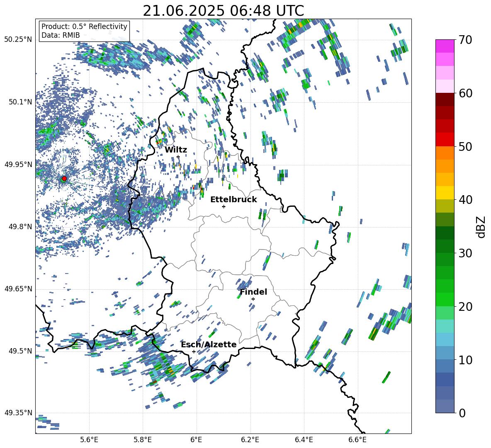Click the 6.2°E longitude label
The width and height of the screenshot is (491, 448).
(250, 440)
